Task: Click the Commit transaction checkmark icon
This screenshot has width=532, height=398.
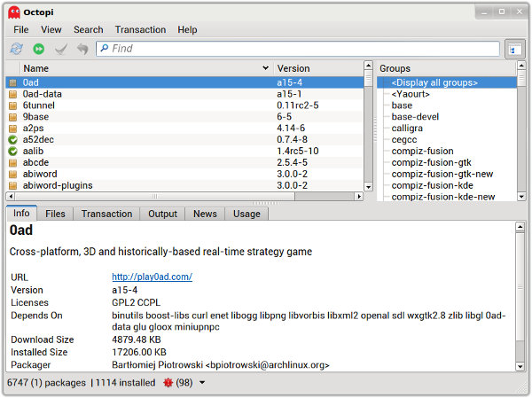Action: coord(61,50)
